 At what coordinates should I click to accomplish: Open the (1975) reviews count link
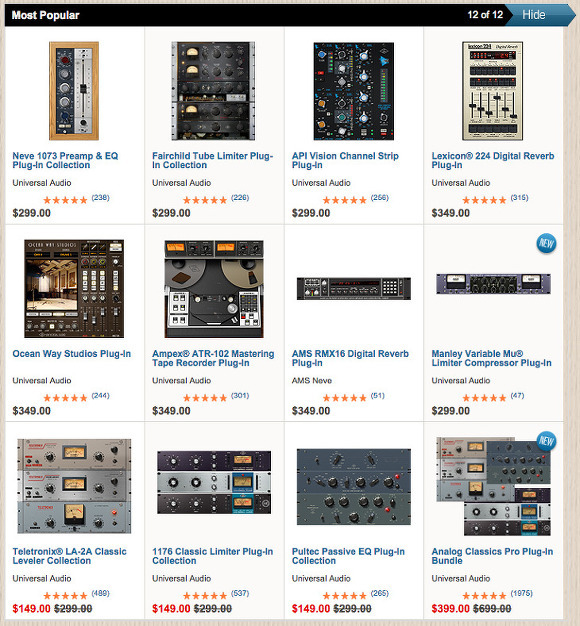[521, 593]
